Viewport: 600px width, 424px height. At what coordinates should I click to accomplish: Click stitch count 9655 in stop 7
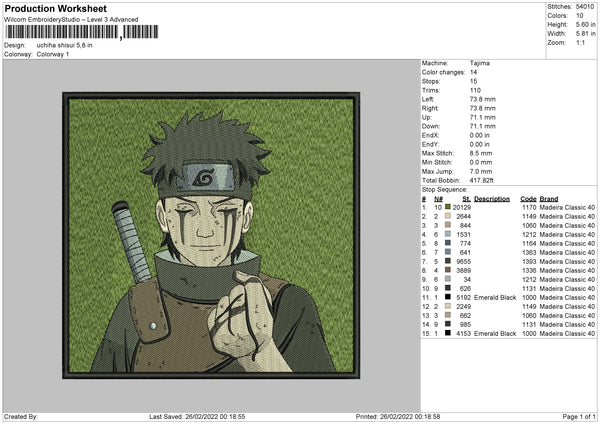[x=463, y=261]
